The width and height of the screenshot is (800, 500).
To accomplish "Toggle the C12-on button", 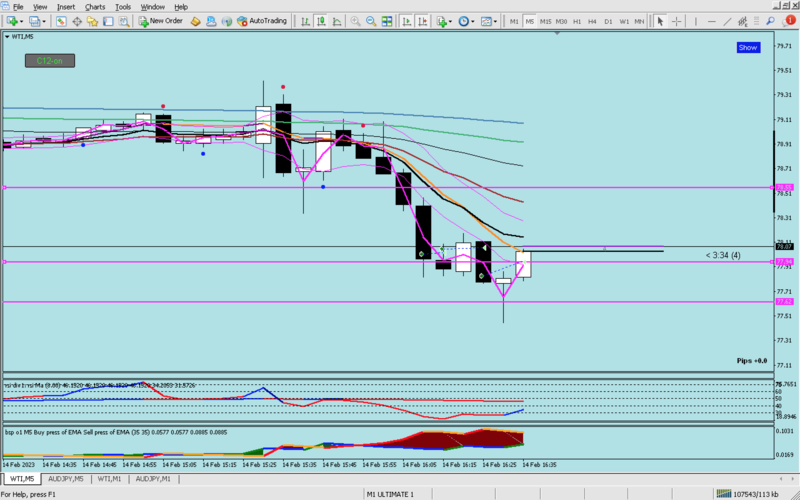I will (50, 61).
